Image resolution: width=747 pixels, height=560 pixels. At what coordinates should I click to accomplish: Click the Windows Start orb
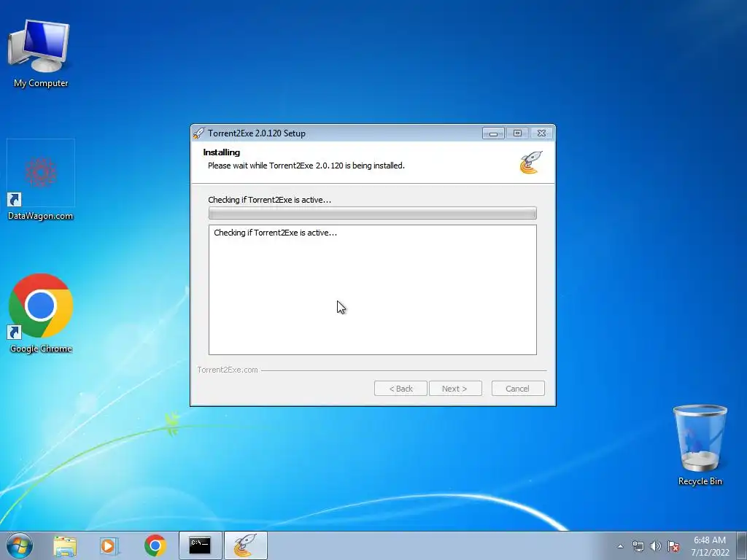[20, 545]
